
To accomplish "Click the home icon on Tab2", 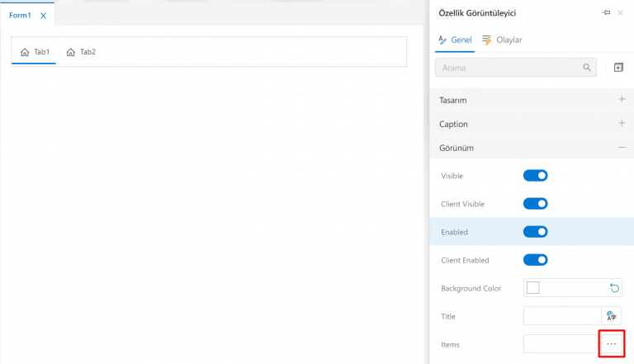I will [x=71, y=52].
